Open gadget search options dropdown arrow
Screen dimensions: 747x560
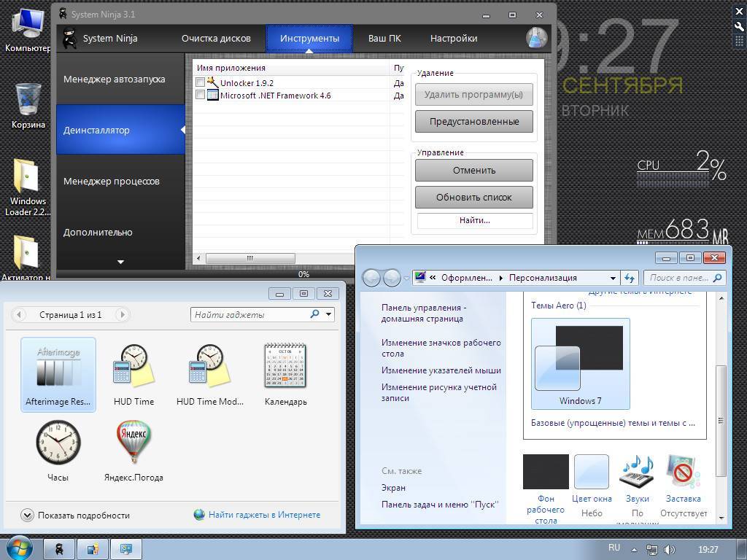pyautogui.click(x=329, y=314)
